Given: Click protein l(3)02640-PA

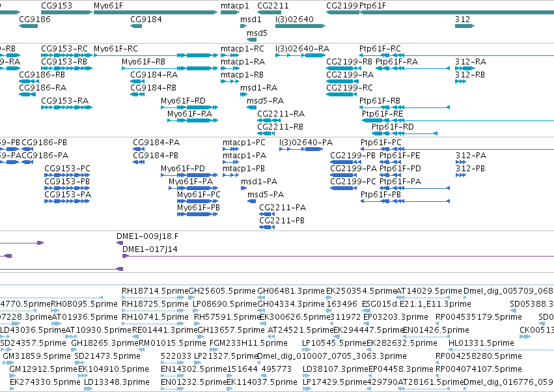Looking at the screenshot, I should [x=301, y=149].
